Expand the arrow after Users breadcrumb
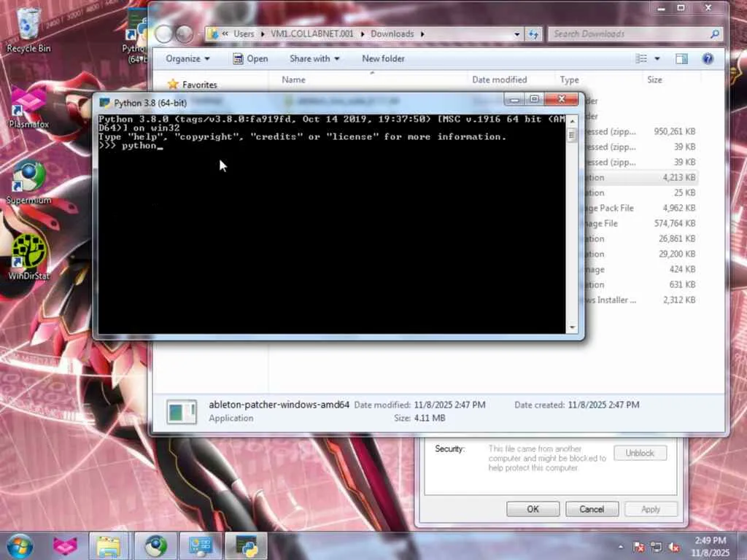This screenshot has height=560, width=747. pos(263,34)
